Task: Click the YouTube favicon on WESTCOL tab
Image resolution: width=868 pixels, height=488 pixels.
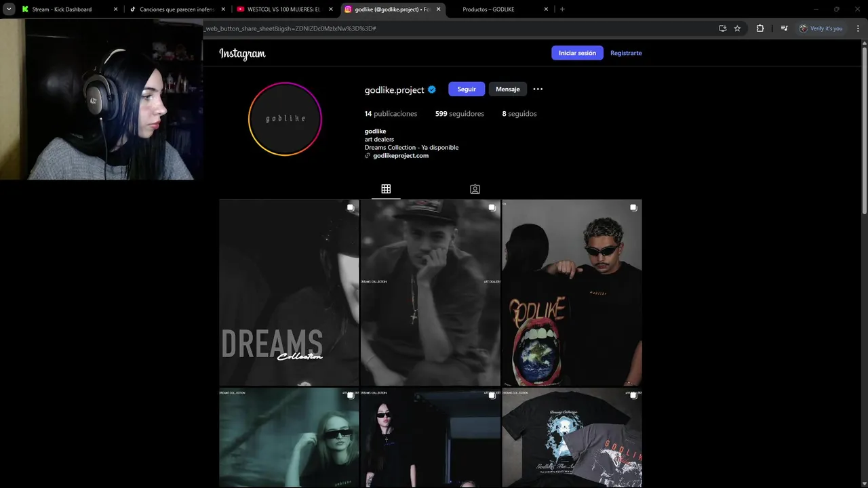Action: [x=241, y=9]
